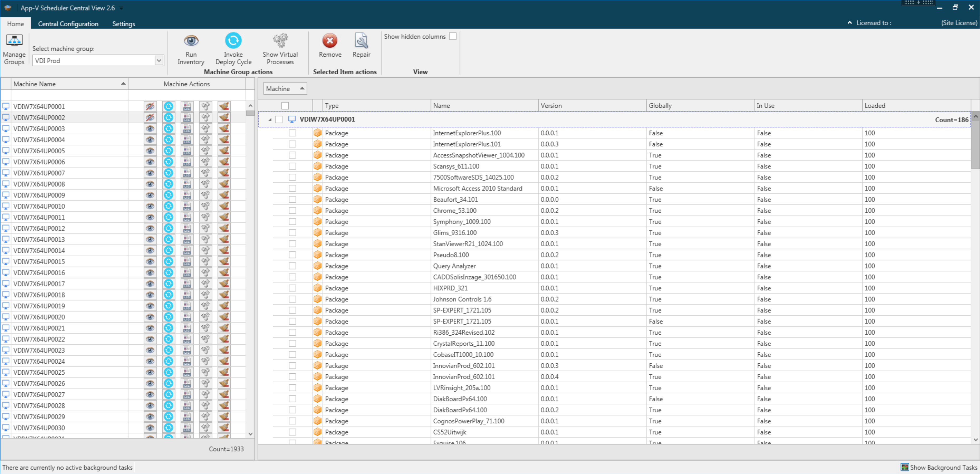Screen dimensions: 980x474
Task: Click the Machine grouping sort button
Action: [x=285, y=89]
